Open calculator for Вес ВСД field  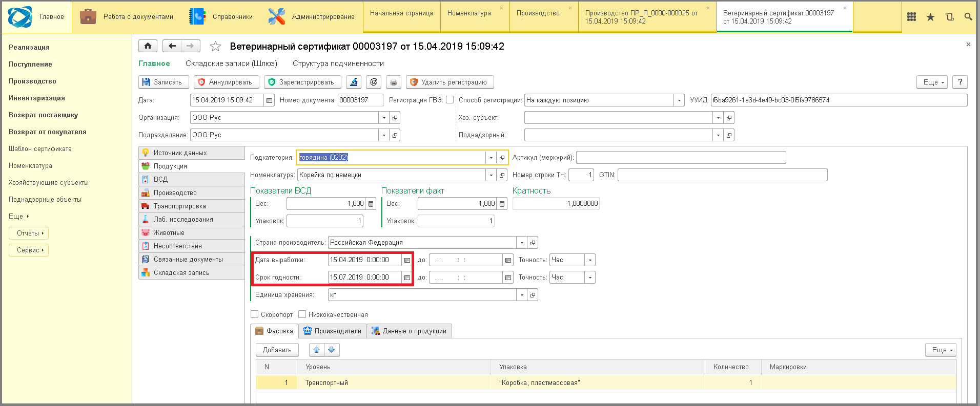[371, 204]
